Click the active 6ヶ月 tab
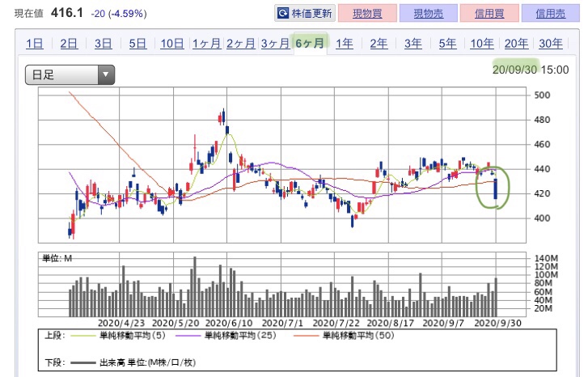Screen dimensions: 588x377 pyautogui.click(x=310, y=44)
